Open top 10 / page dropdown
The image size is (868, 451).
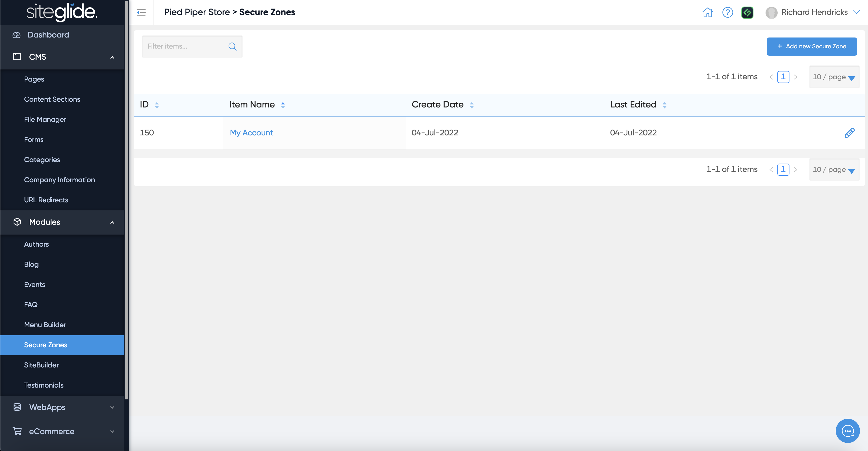[834, 77]
